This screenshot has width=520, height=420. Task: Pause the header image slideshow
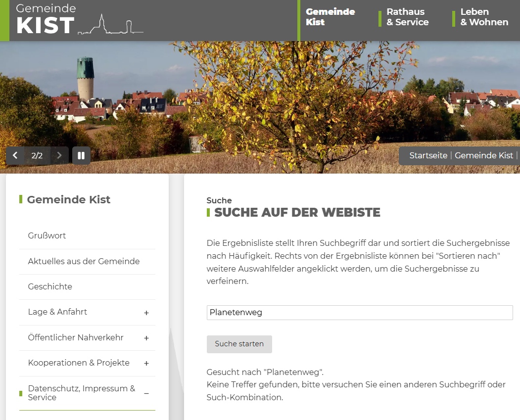[x=81, y=155]
